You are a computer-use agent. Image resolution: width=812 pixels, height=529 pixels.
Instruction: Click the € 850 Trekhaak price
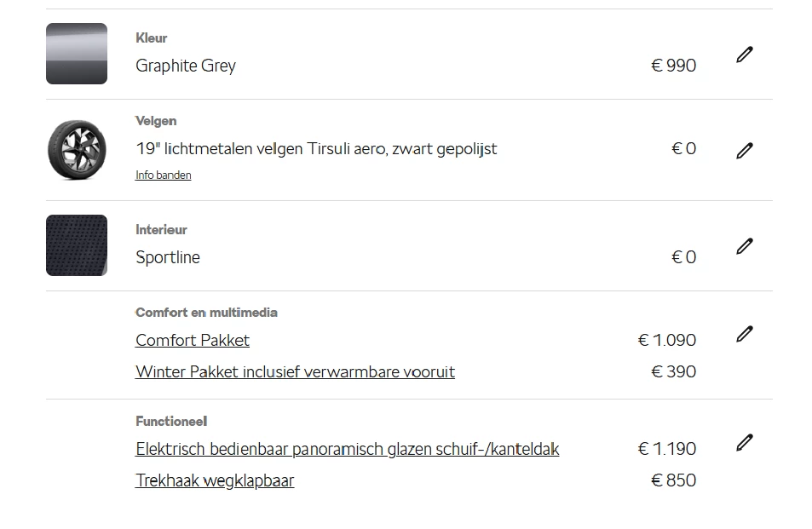[673, 480]
